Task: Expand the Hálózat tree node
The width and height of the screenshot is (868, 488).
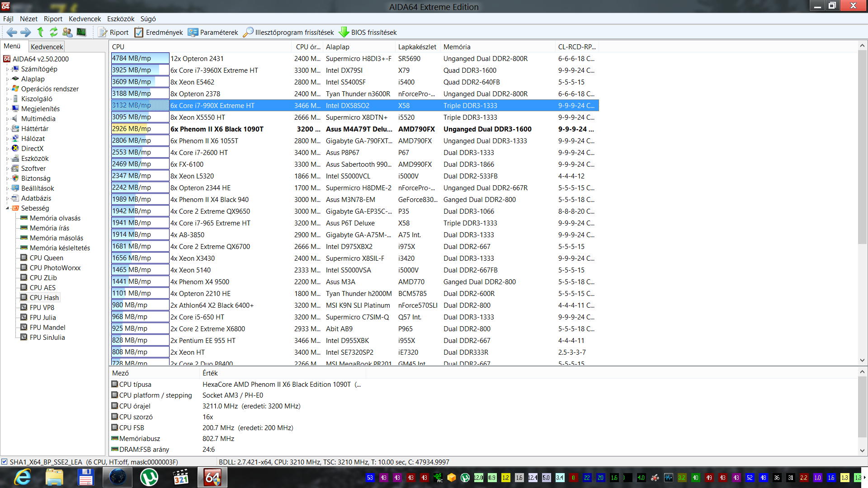Action: pos(7,139)
